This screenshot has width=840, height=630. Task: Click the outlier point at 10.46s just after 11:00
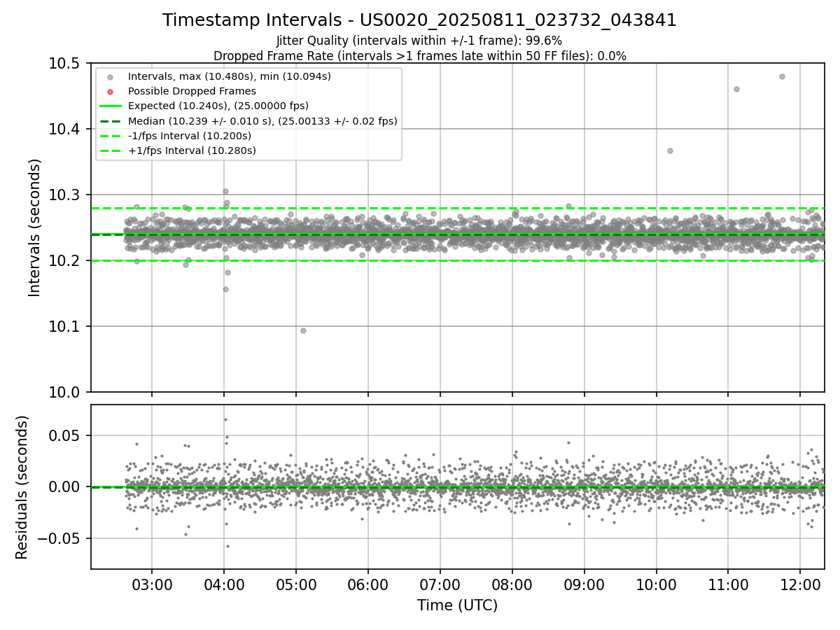[x=736, y=89]
